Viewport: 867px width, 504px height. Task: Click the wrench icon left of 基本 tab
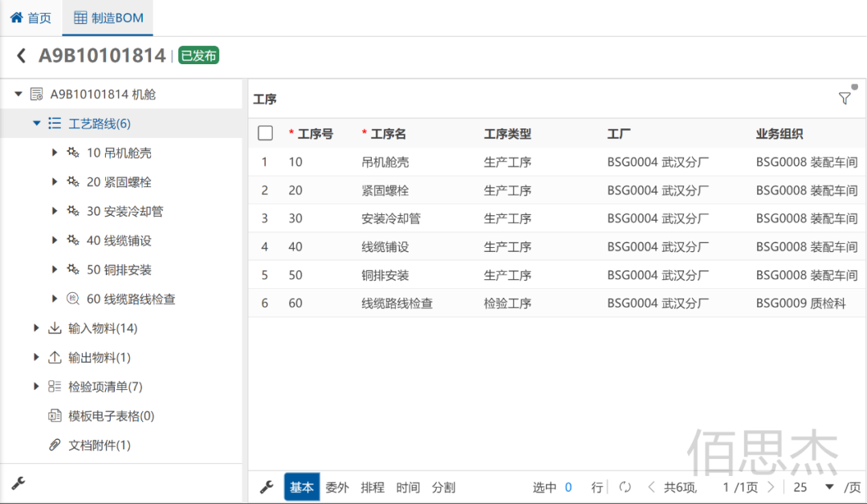[267, 487]
